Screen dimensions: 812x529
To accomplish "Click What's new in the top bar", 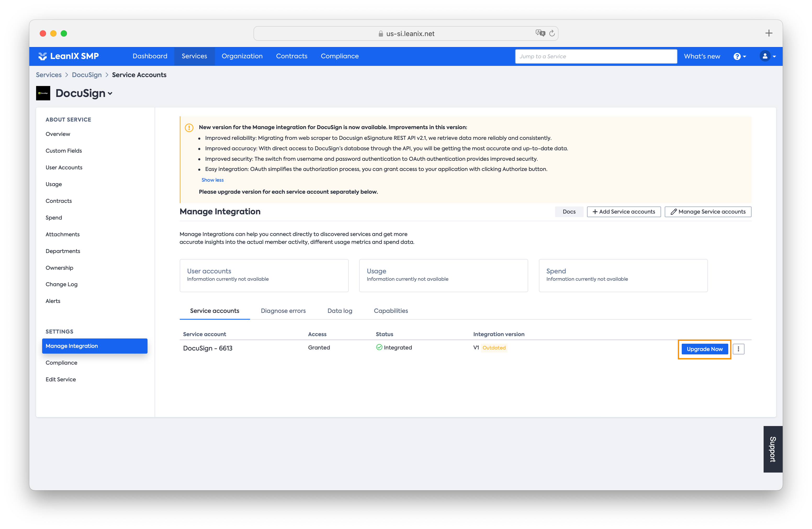I will (702, 56).
